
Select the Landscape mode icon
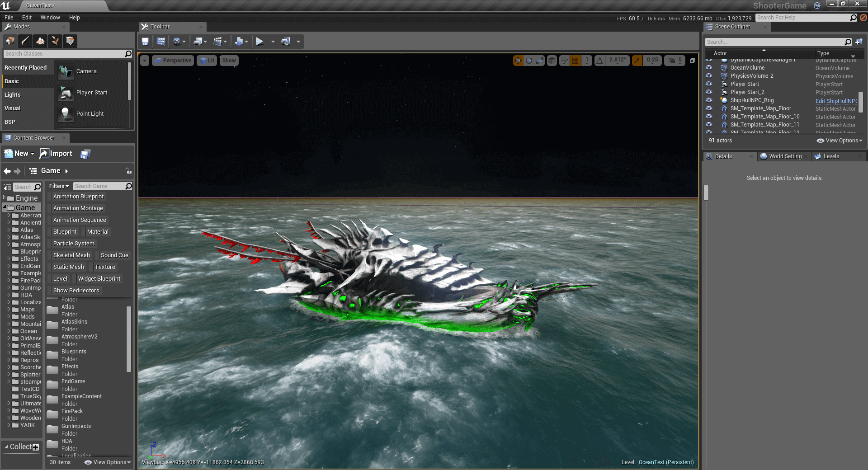click(x=40, y=41)
